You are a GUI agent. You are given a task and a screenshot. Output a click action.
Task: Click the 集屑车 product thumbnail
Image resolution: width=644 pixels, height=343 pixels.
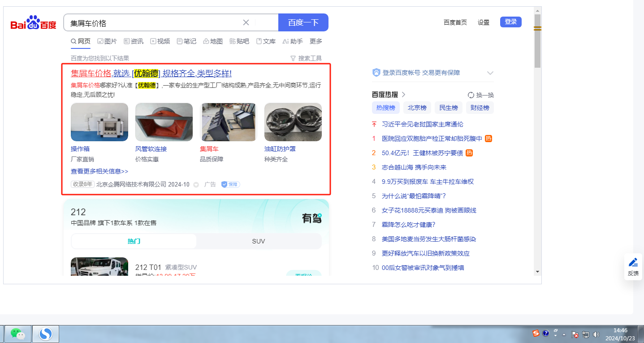[229, 122]
